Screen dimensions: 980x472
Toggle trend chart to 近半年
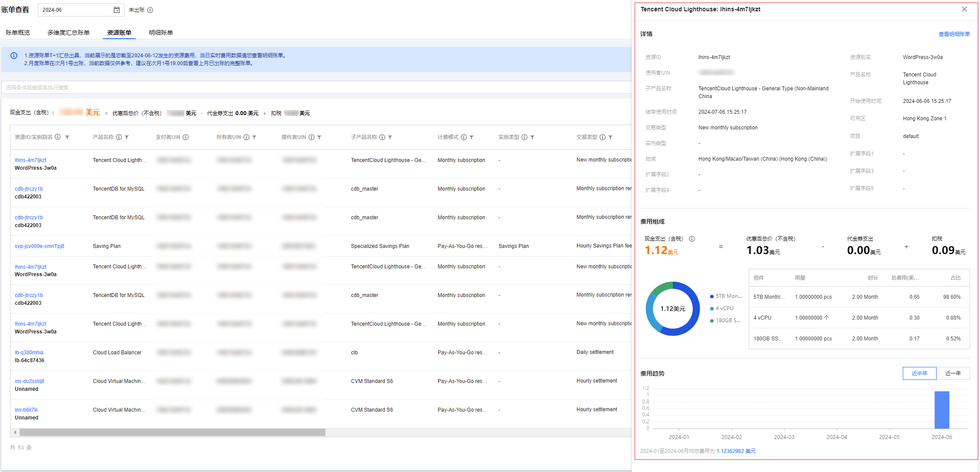[x=919, y=373]
